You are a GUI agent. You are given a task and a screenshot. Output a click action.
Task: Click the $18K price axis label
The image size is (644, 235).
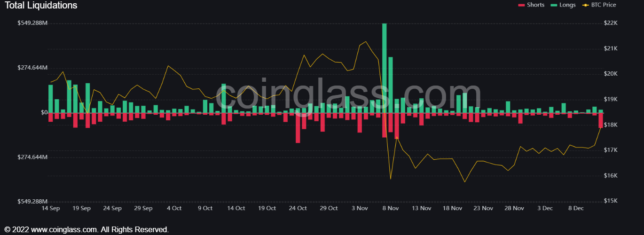611,125
